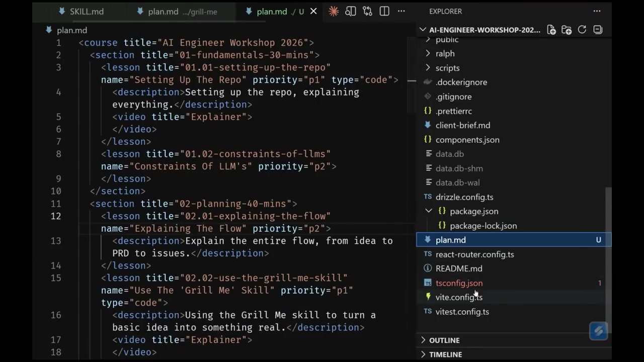
Task: Collapse all folders in Explorer
Action: (x=598, y=30)
